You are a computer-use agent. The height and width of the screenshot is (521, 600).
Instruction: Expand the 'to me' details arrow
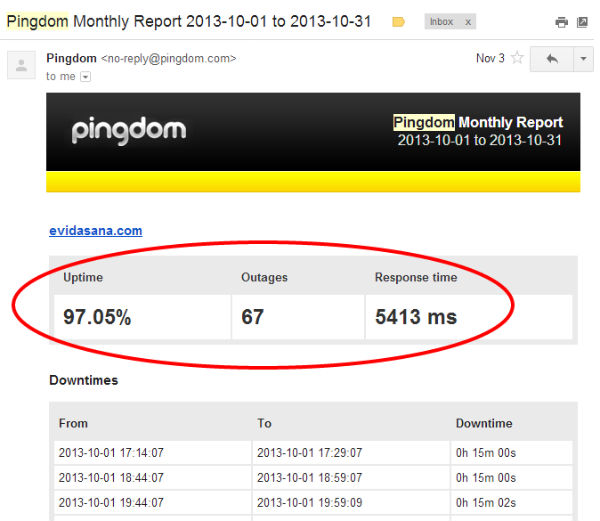click(85, 77)
